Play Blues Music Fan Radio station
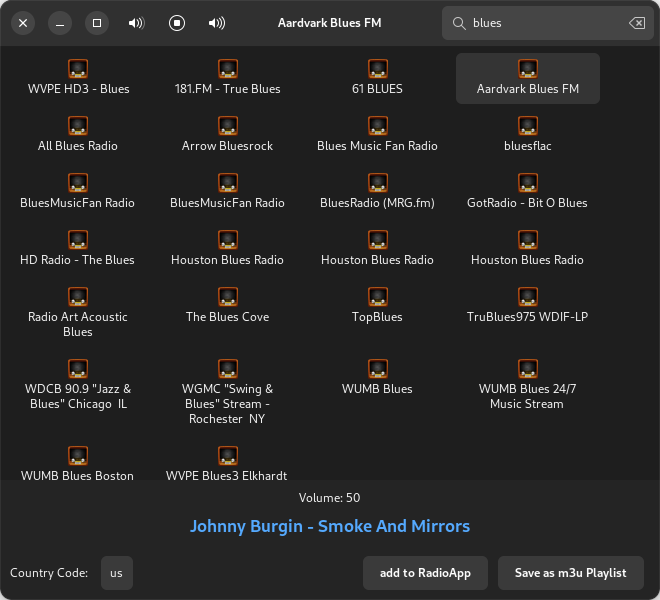The image size is (660, 600). coord(378,135)
